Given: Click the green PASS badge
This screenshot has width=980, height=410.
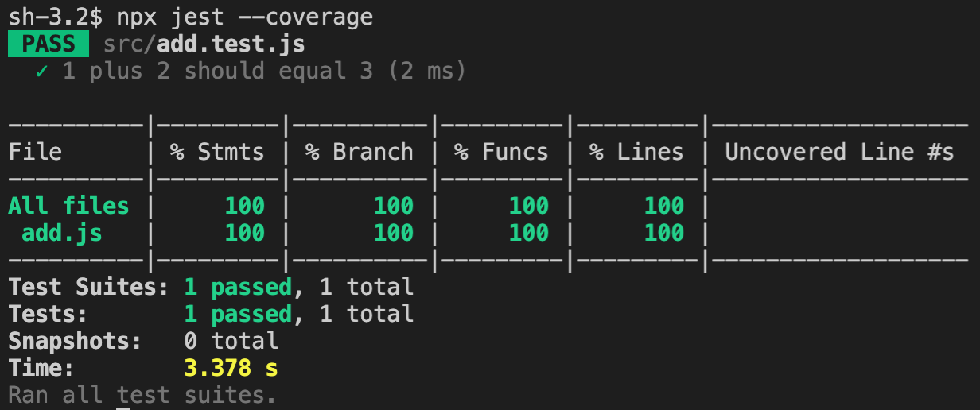Looking at the screenshot, I should 49,44.
